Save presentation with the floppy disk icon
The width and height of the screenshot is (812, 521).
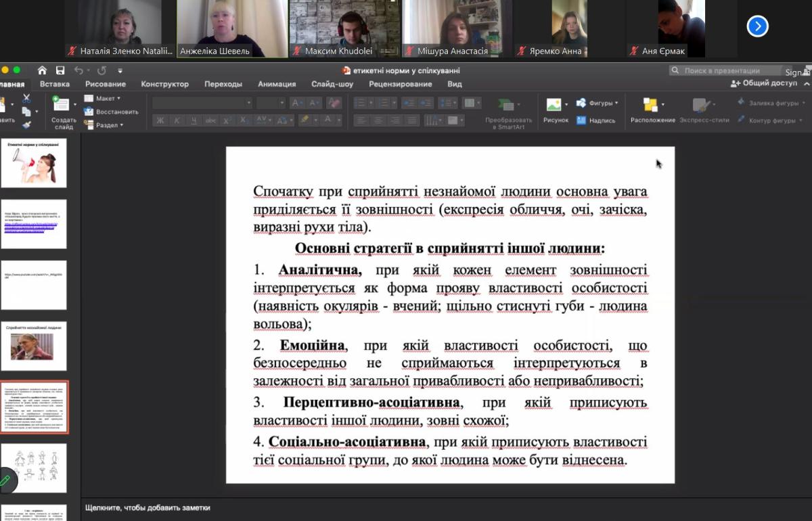60,70
